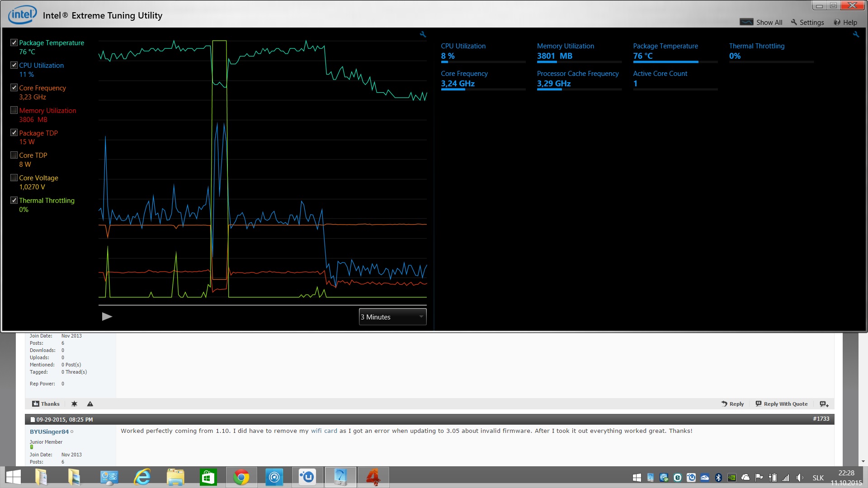
Task: Enable Memory Utilization checkbox
Action: [14, 110]
